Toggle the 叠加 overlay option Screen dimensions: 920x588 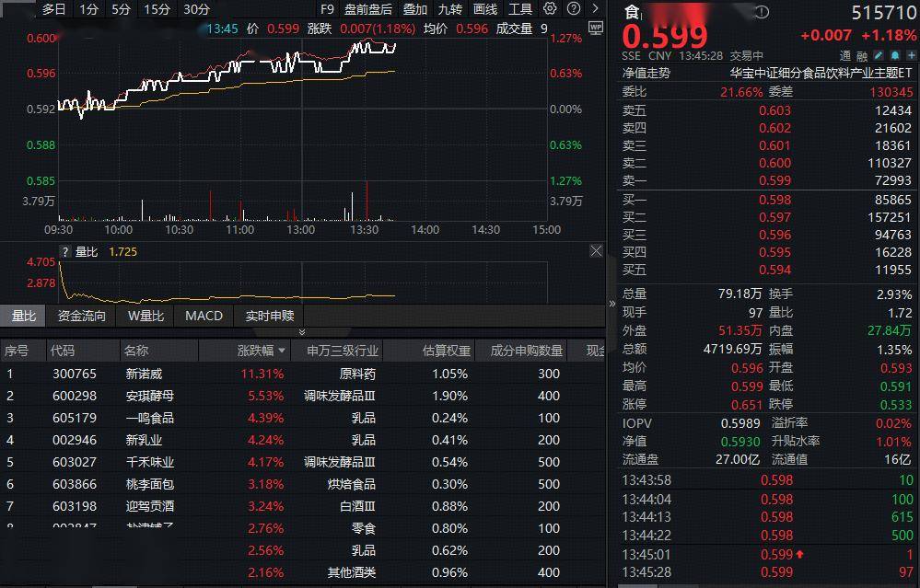415,9
